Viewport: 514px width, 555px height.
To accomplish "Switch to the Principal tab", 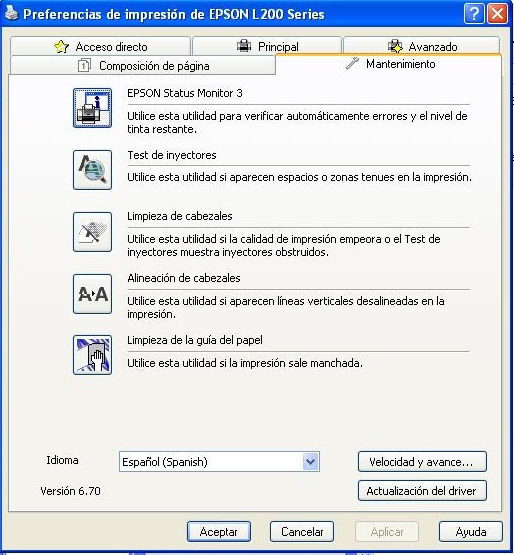I will (267, 46).
